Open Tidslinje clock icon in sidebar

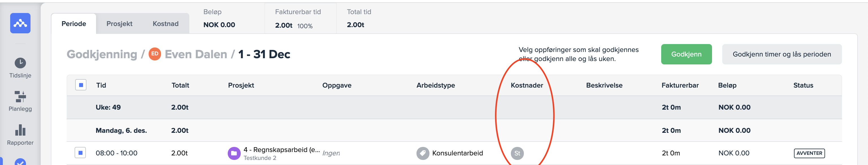point(20,63)
